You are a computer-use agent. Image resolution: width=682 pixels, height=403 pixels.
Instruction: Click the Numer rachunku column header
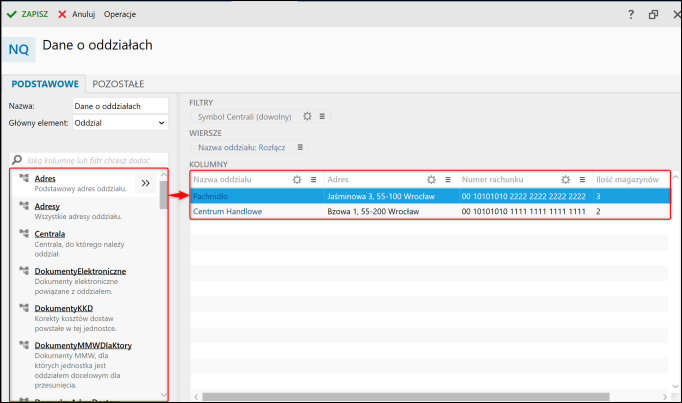click(x=492, y=180)
